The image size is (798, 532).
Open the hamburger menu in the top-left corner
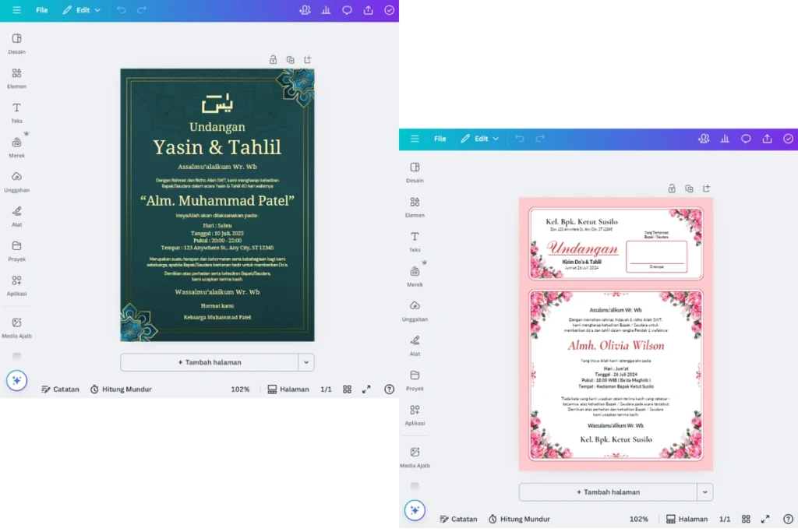(x=16, y=10)
